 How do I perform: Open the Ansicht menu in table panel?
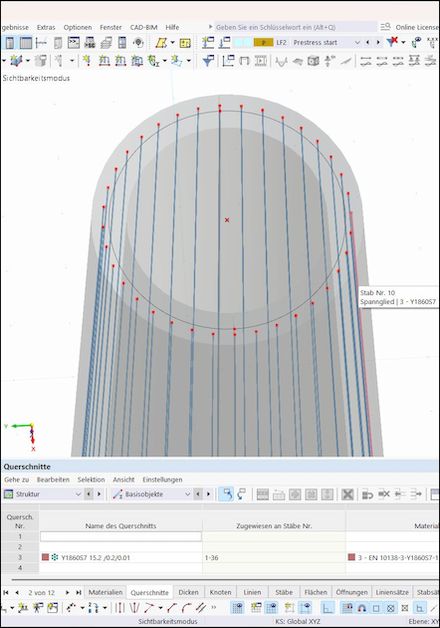click(123, 479)
